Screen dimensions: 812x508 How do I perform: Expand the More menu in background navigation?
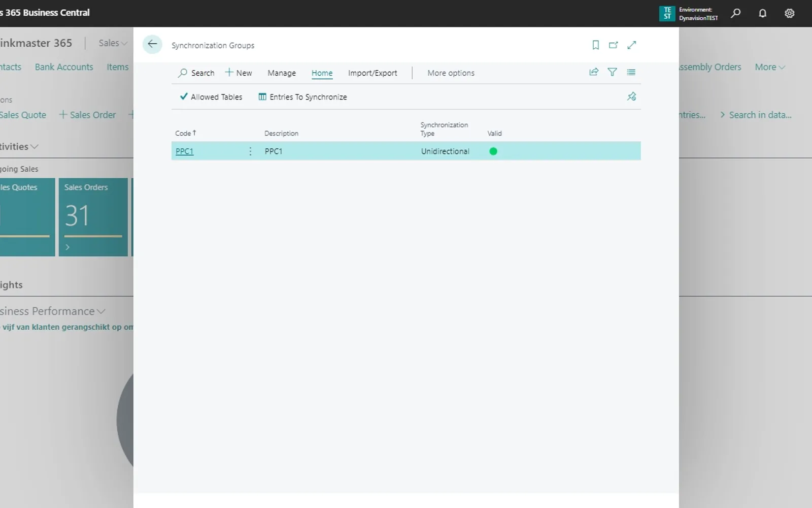pos(770,67)
